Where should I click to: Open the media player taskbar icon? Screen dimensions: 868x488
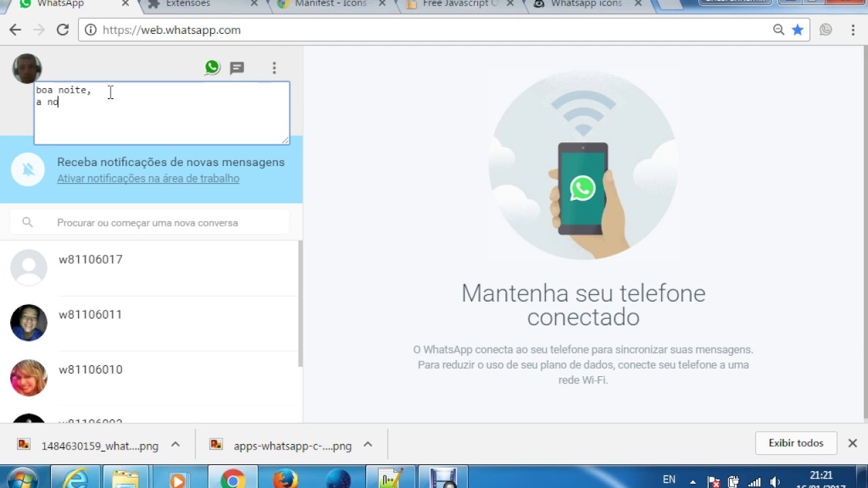coord(178,479)
